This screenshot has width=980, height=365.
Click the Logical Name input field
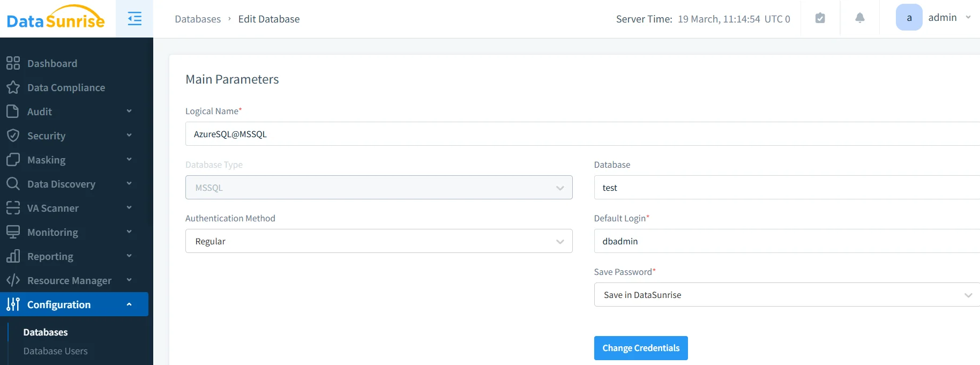(x=375, y=133)
